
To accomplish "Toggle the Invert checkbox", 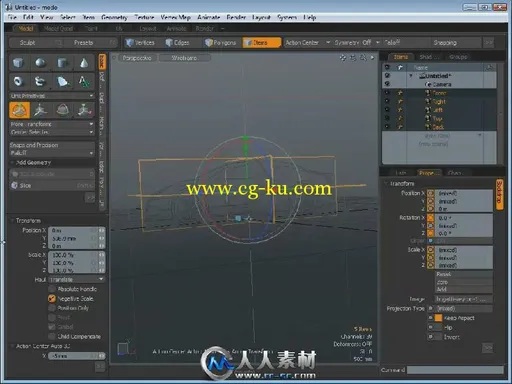I will tap(438, 337).
